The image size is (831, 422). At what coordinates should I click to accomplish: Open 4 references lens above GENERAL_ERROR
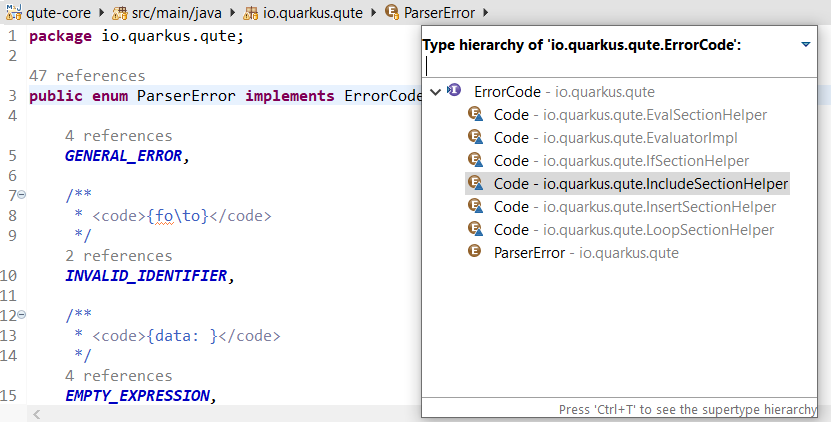119,136
